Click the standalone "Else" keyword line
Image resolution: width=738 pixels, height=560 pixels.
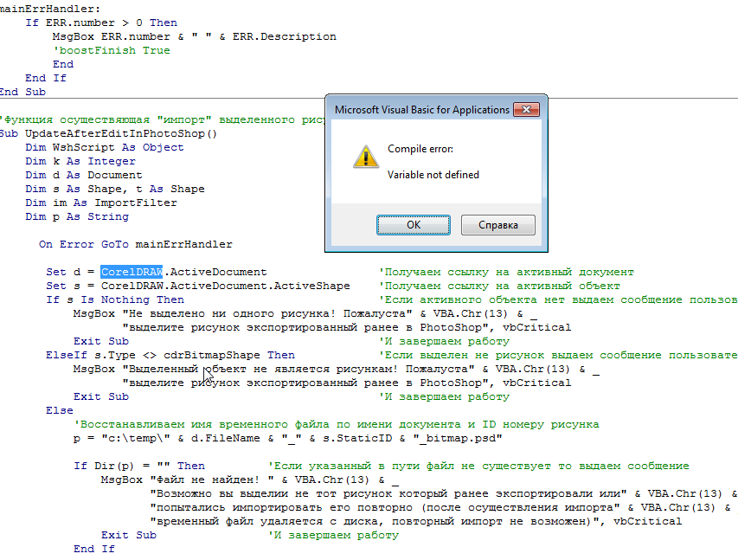click(x=60, y=410)
